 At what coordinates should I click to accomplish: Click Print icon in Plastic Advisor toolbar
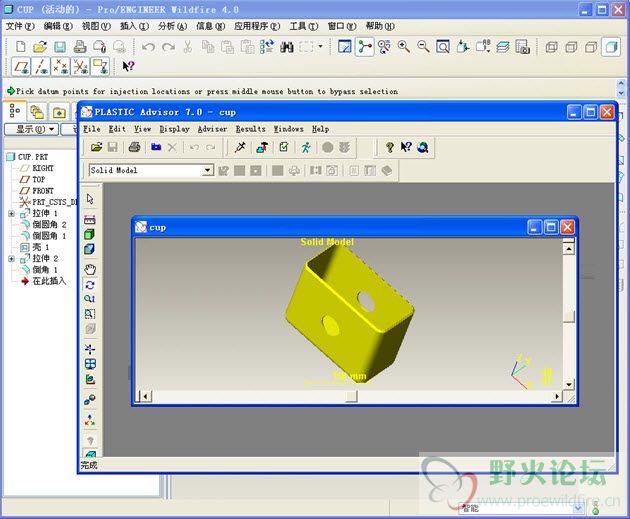[x=134, y=147]
